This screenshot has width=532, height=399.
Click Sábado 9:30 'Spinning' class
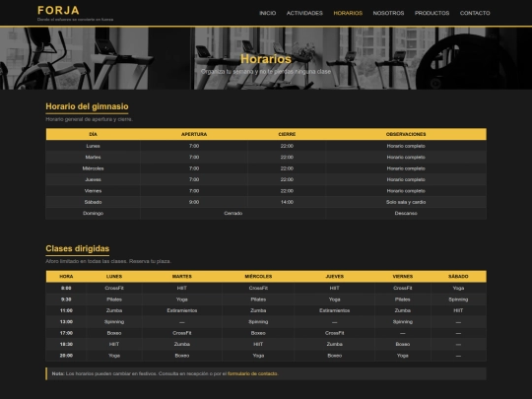[x=458, y=299]
